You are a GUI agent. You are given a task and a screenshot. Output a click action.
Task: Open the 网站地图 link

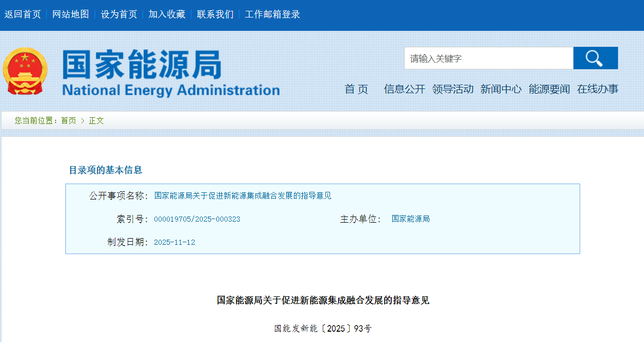point(71,14)
